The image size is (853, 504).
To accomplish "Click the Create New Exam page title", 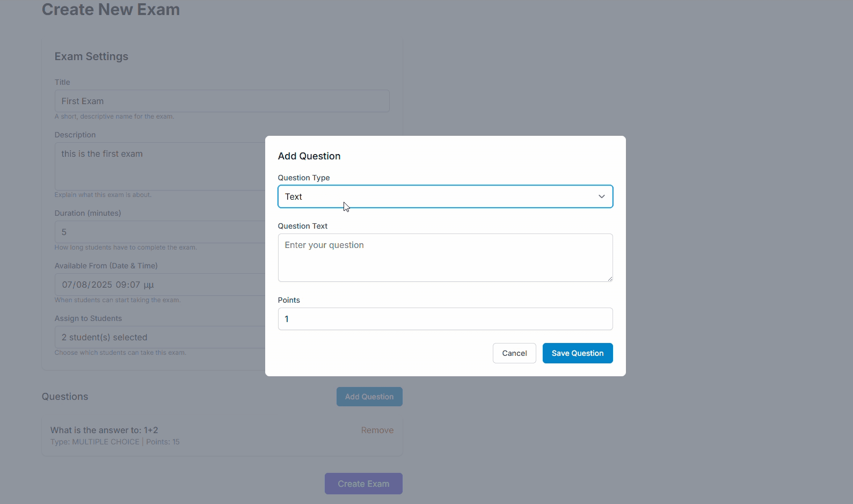I will click(x=111, y=10).
